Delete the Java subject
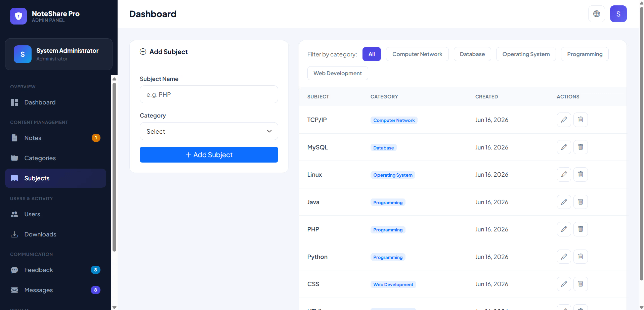644x310 pixels. click(x=581, y=202)
